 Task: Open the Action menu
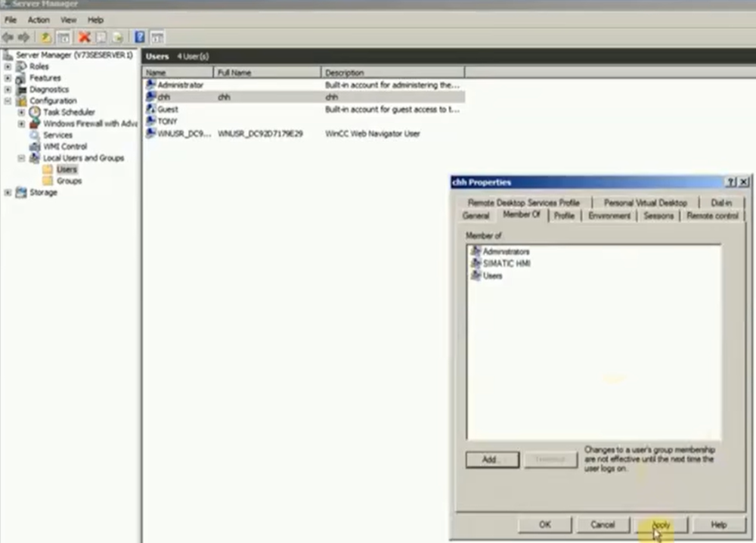39,20
